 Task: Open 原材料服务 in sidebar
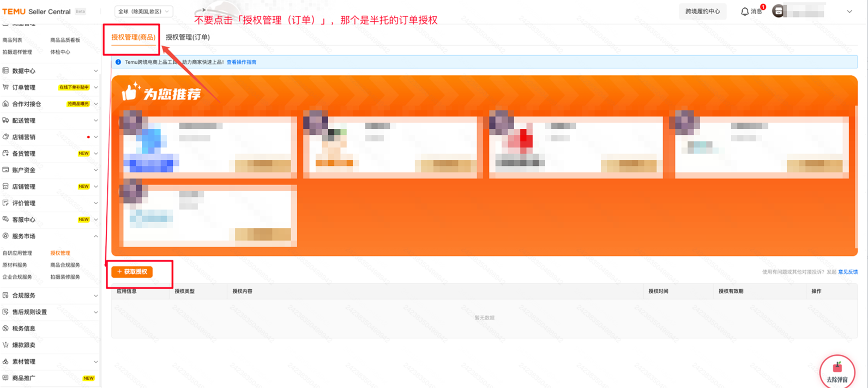pyautogui.click(x=15, y=265)
